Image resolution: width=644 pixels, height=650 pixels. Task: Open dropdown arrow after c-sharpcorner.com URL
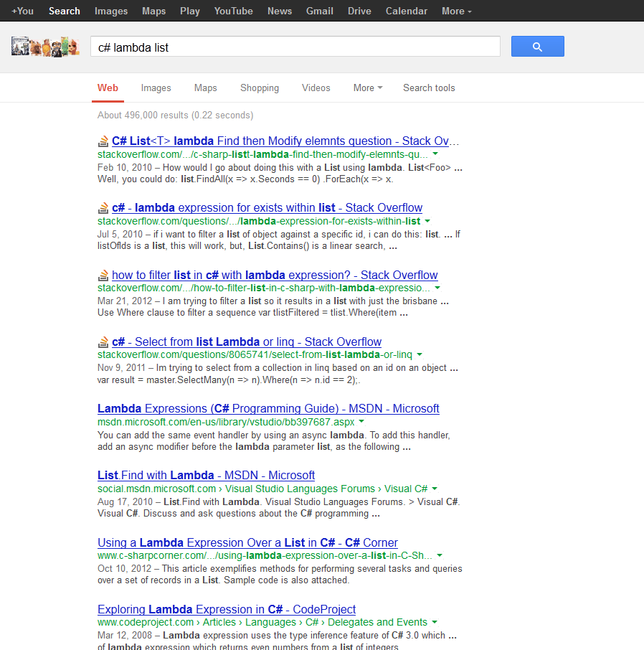440,555
